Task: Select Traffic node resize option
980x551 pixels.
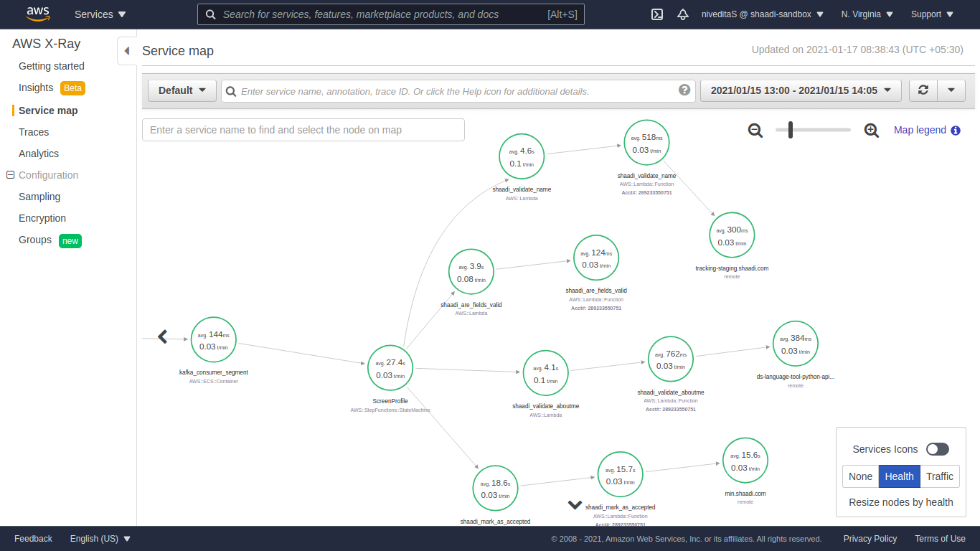Action: pos(939,476)
